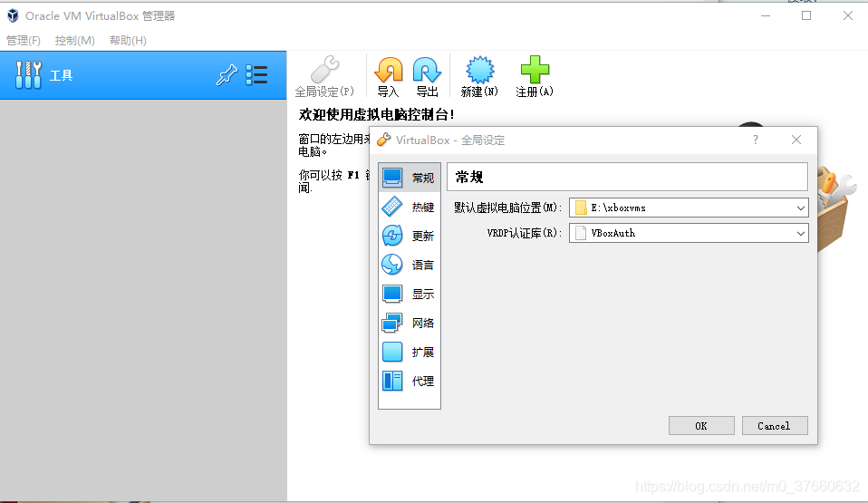Click the wrench icon in dialog title bar
Viewport: 868px width, 503px height.
(383, 140)
